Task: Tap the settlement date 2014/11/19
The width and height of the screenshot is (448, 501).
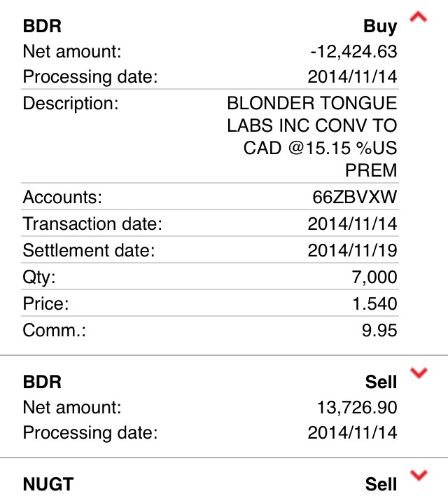Action: click(x=352, y=250)
